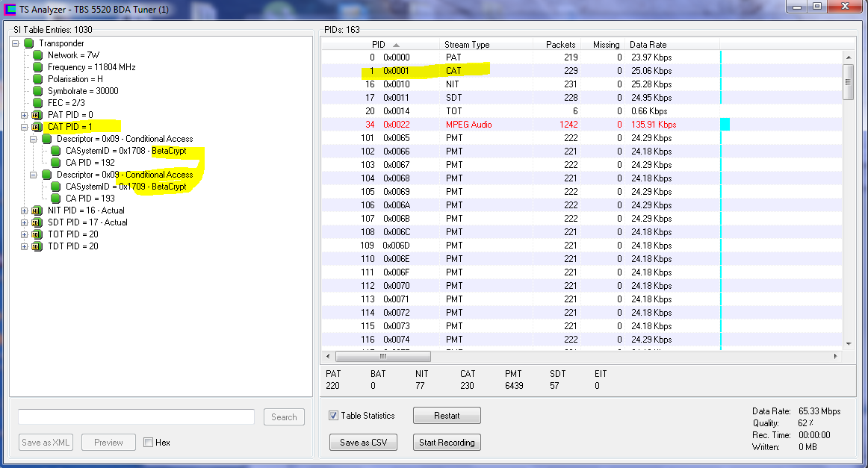Collapse the CAT PID = 1 node
868x468 pixels.
pos(25,127)
